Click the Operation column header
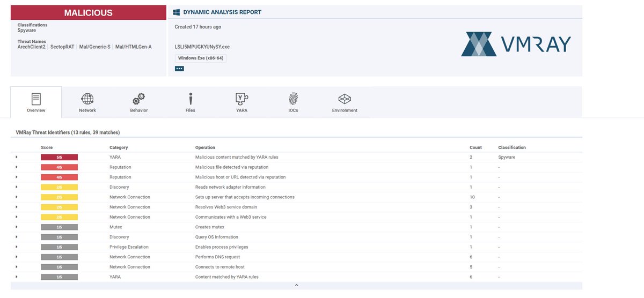The image size is (644, 298). click(x=205, y=147)
